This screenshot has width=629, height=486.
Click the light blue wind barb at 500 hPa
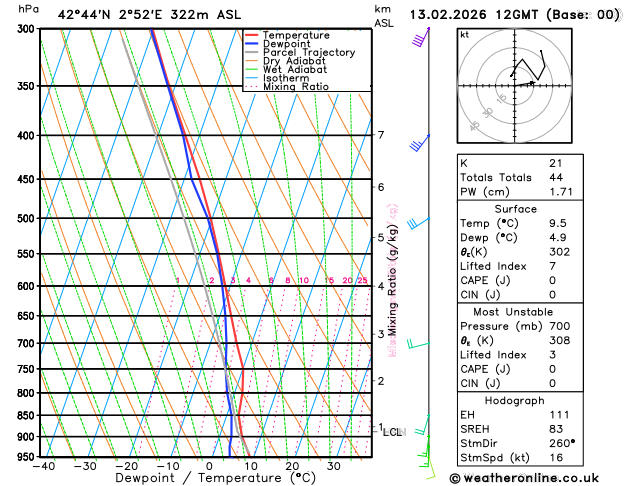[x=418, y=223]
